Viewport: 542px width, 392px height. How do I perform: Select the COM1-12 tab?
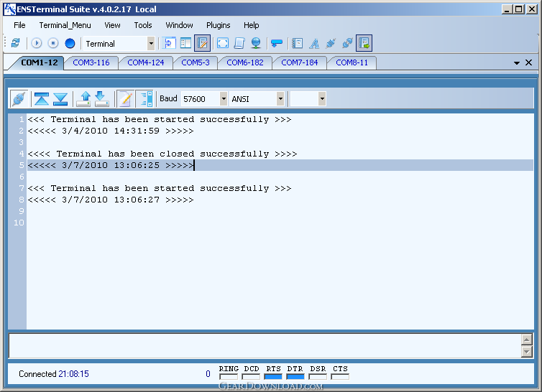pos(40,62)
